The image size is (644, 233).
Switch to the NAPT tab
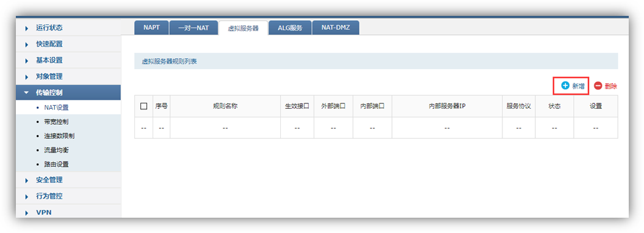151,28
